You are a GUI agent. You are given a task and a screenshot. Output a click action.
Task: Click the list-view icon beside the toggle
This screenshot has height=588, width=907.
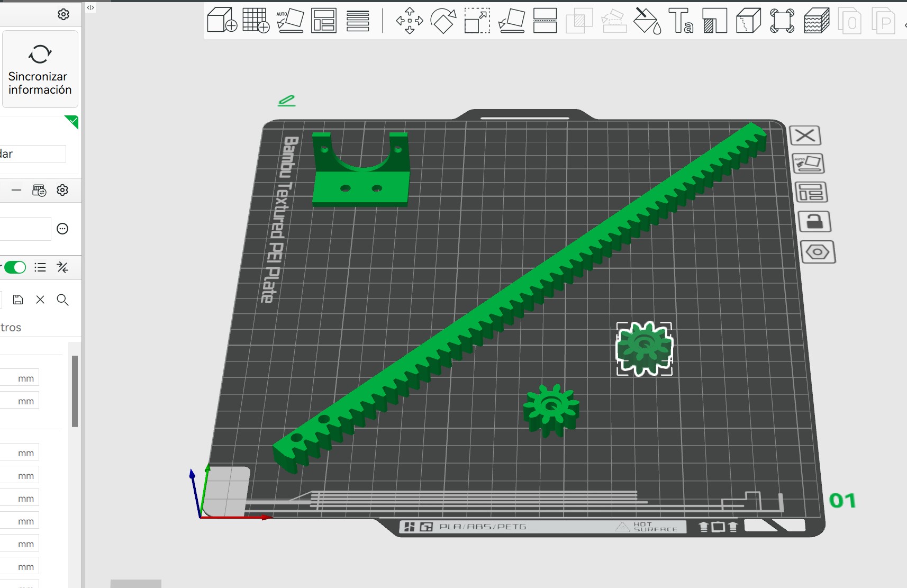(40, 267)
